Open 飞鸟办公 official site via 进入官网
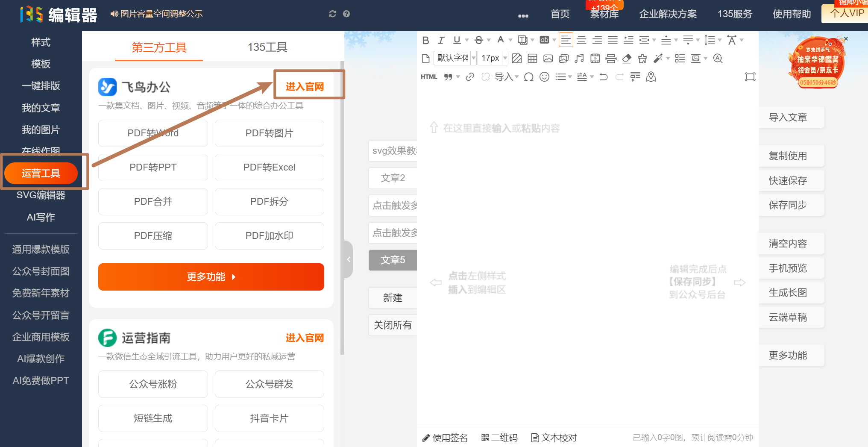Viewport: 868px width, 447px height. pyautogui.click(x=305, y=85)
